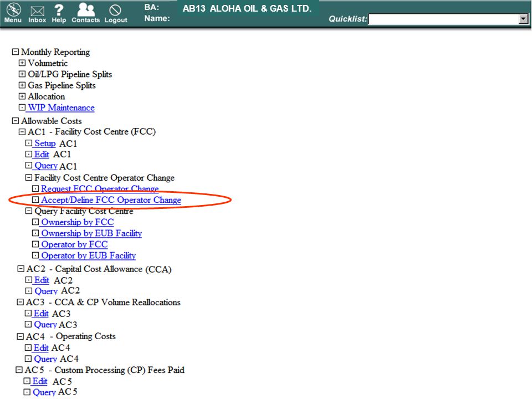Screen dimensions: 532x399
Task: Open the Inbox envelope icon
Action: 37,12
